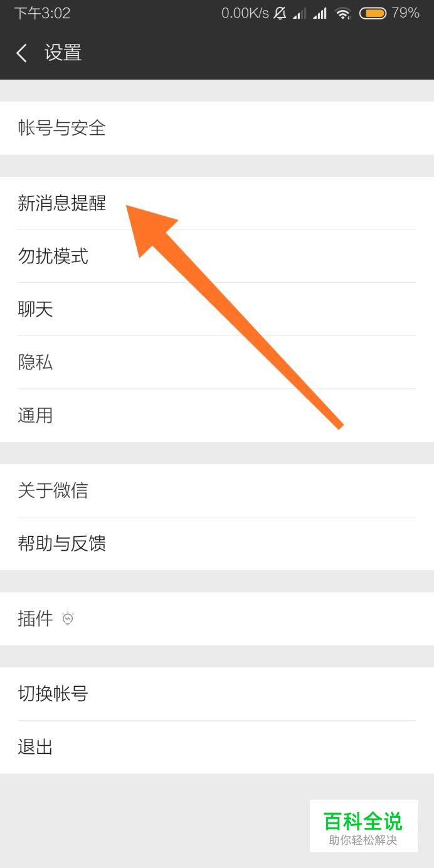This screenshot has height=868, width=434.
Task: Click the lightbulb icon beside 插件
Action: coord(68,619)
